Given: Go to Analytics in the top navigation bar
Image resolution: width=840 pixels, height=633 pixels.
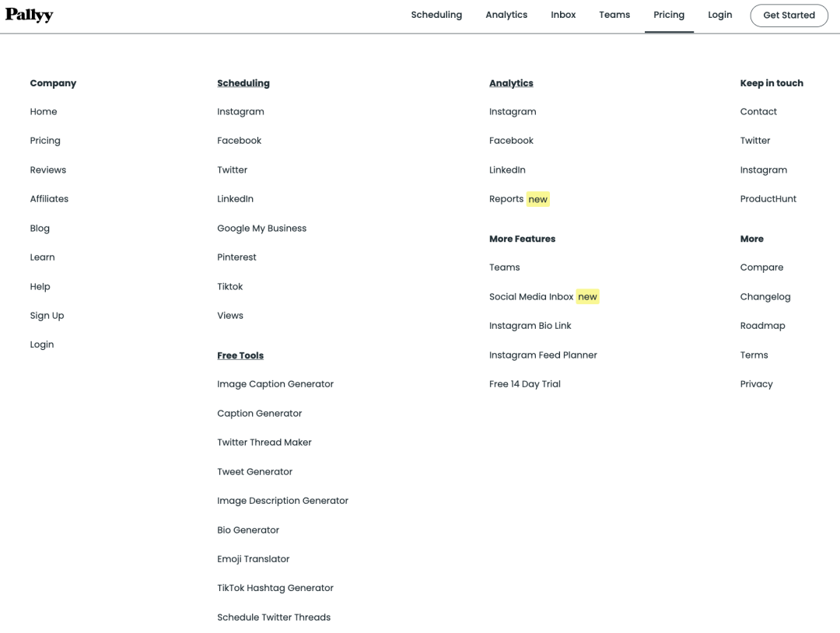Looking at the screenshot, I should [x=506, y=15].
